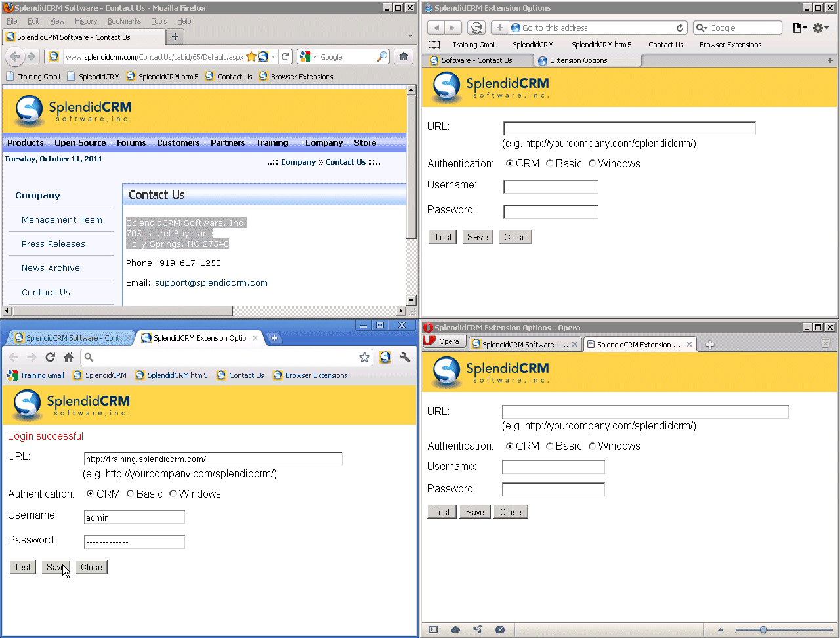Switch to Safari 'Software - Contact Us' tab
The image size is (840, 638).
(476, 60)
